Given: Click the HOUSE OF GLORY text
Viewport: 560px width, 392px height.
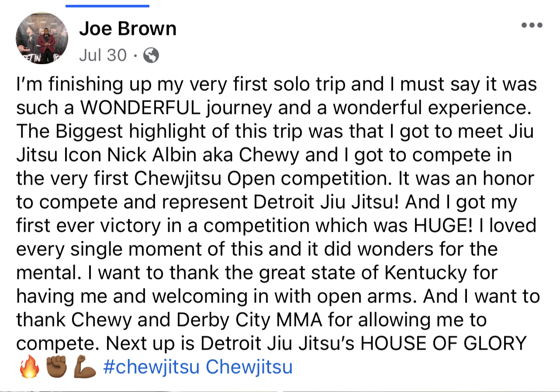Looking at the screenshot, I should click(443, 344).
